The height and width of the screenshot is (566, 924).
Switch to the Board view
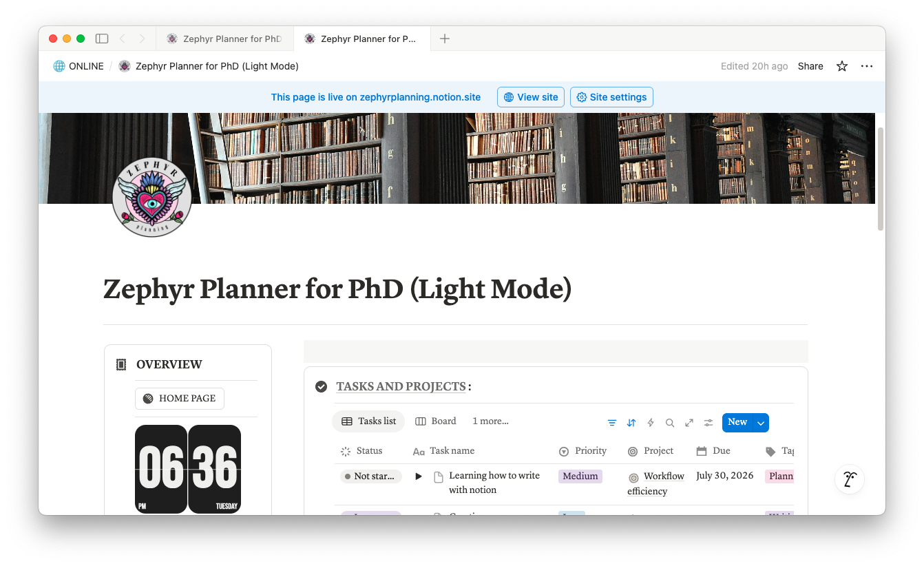pos(436,421)
